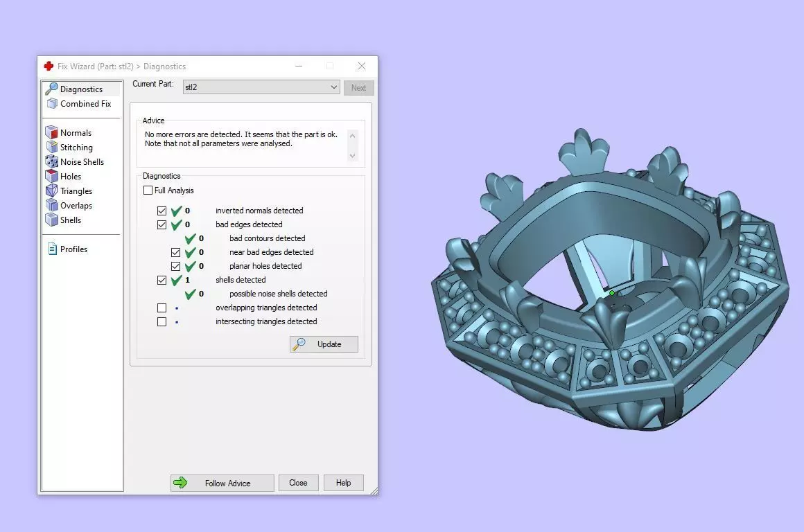Check intersecting triangles detected checkbox
The height and width of the screenshot is (532, 804).
161,321
